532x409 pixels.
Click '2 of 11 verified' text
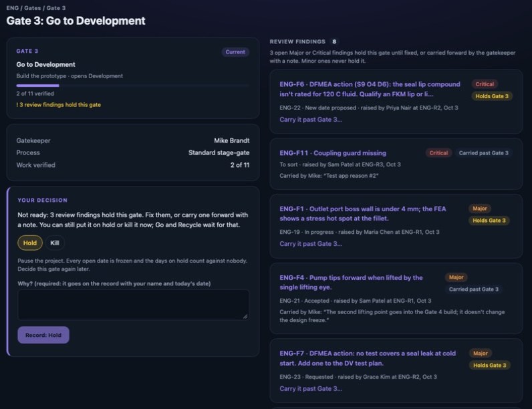click(35, 94)
